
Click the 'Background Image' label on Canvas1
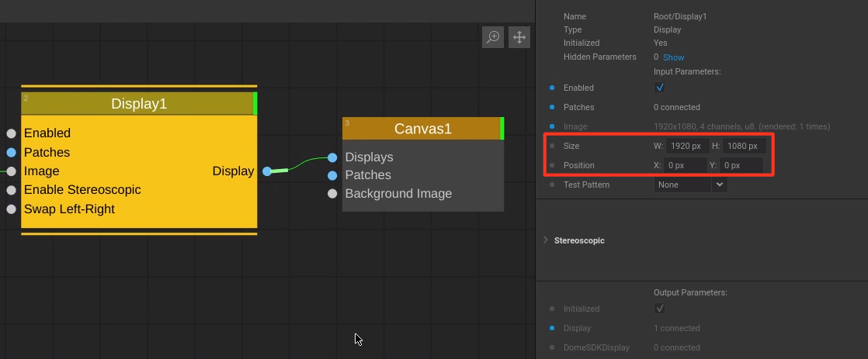pos(398,194)
